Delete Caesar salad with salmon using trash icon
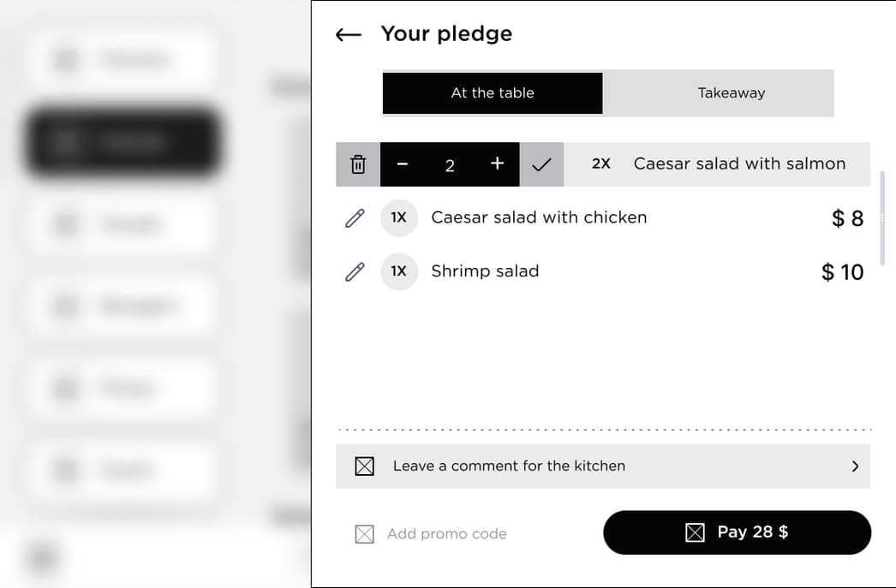The image size is (896, 588). (358, 164)
